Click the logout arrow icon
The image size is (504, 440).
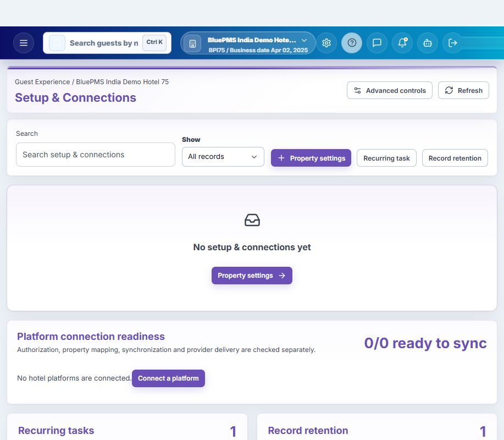click(452, 43)
